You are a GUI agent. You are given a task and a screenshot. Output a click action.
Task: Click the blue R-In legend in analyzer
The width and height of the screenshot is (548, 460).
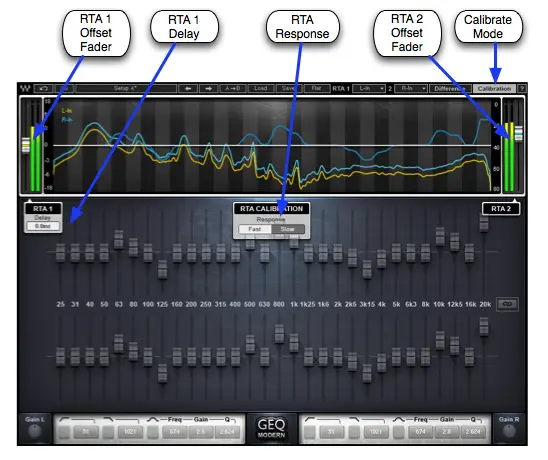pos(67,120)
